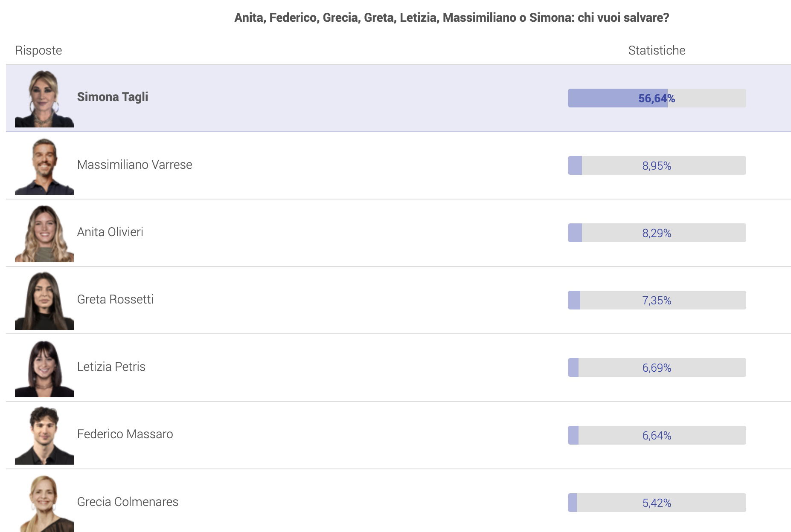This screenshot has width=791, height=532.
Task: Click the Statistiche column header
Action: [657, 50]
